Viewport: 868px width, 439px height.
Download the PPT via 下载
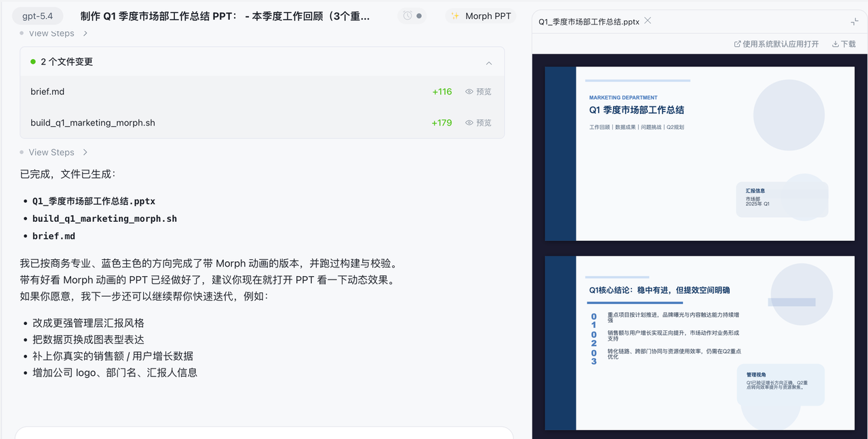tap(844, 43)
